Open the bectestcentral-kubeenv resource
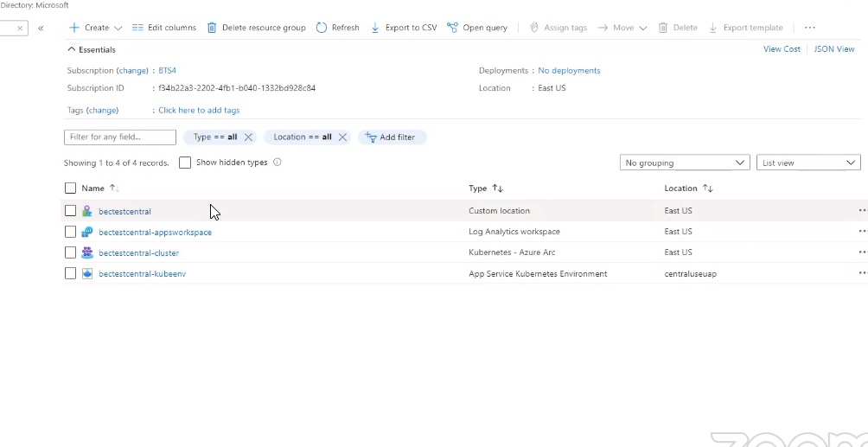Screen dimensions: 868x447 (x=143, y=273)
